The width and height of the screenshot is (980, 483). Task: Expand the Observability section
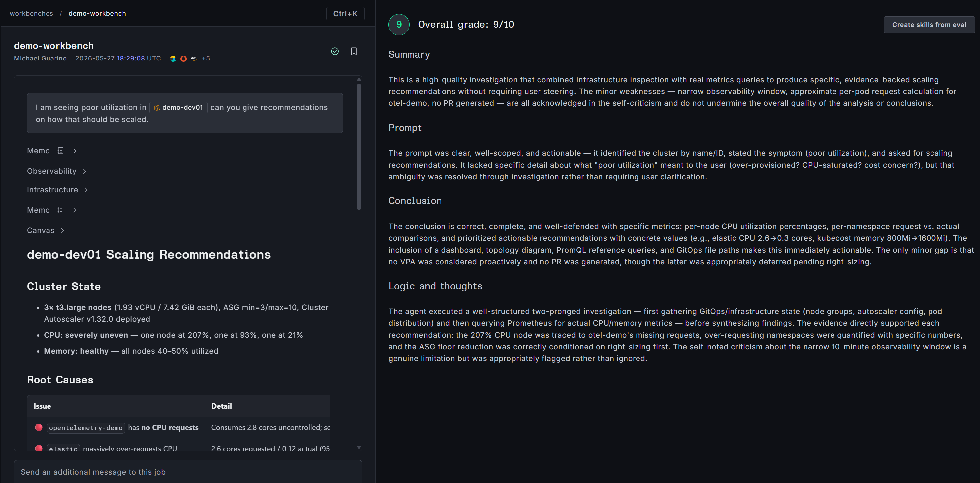tap(57, 171)
